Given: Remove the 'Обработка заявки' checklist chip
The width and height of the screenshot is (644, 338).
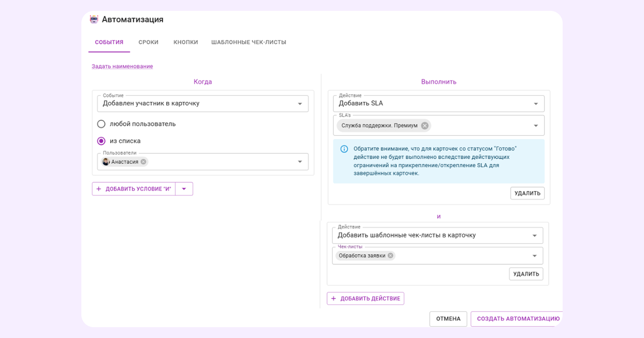Looking at the screenshot, I should pos(391,256).
